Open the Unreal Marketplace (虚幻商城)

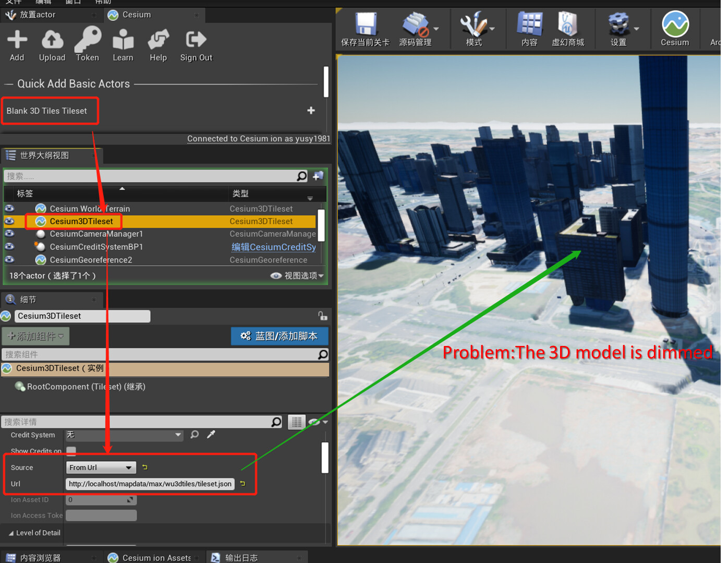pyautogui.click(x=568, y=30)
